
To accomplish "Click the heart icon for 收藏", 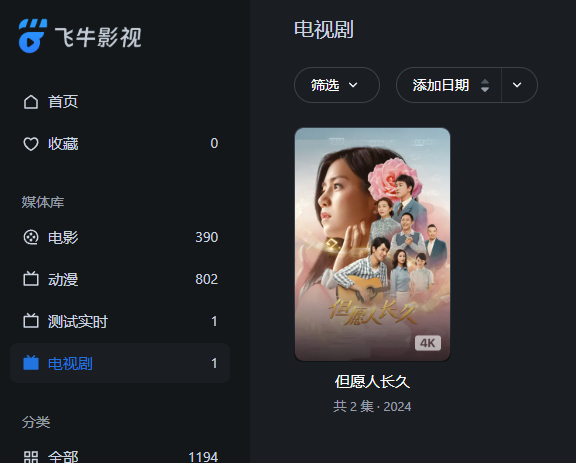I will [31, 144].
